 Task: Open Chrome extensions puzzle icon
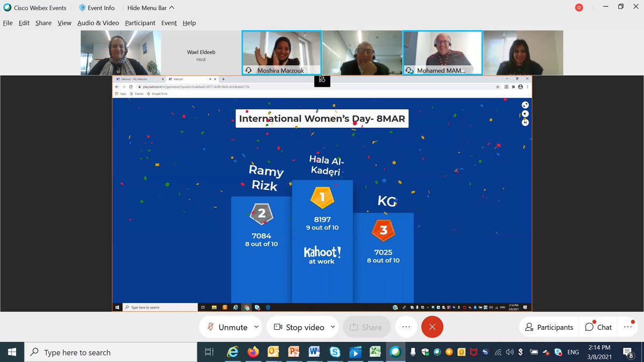click(x=513, y=86)
